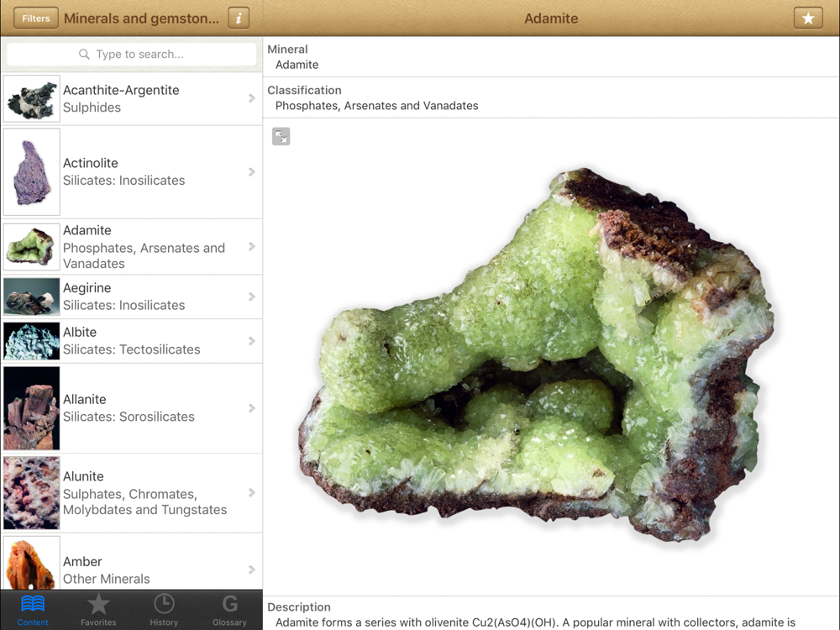Open the Amber entry name
The width and height of the screenshot is (840, 630).
82,561
